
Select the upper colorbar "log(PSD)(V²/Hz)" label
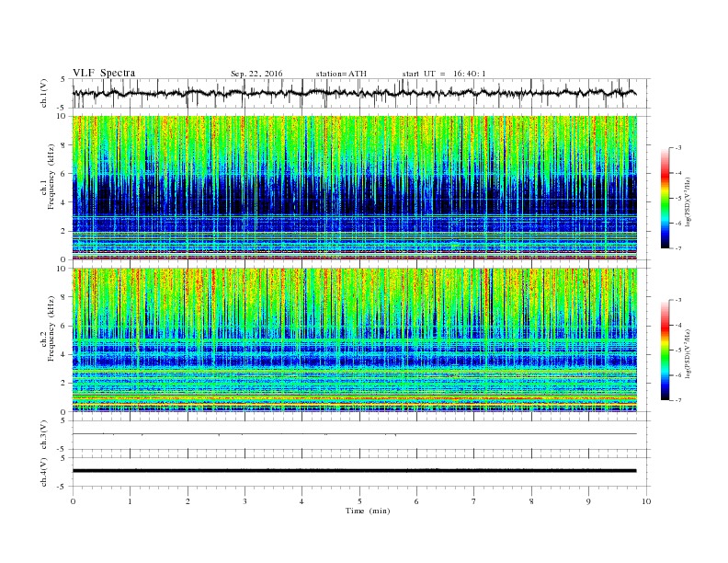click(x=688, y=202)
